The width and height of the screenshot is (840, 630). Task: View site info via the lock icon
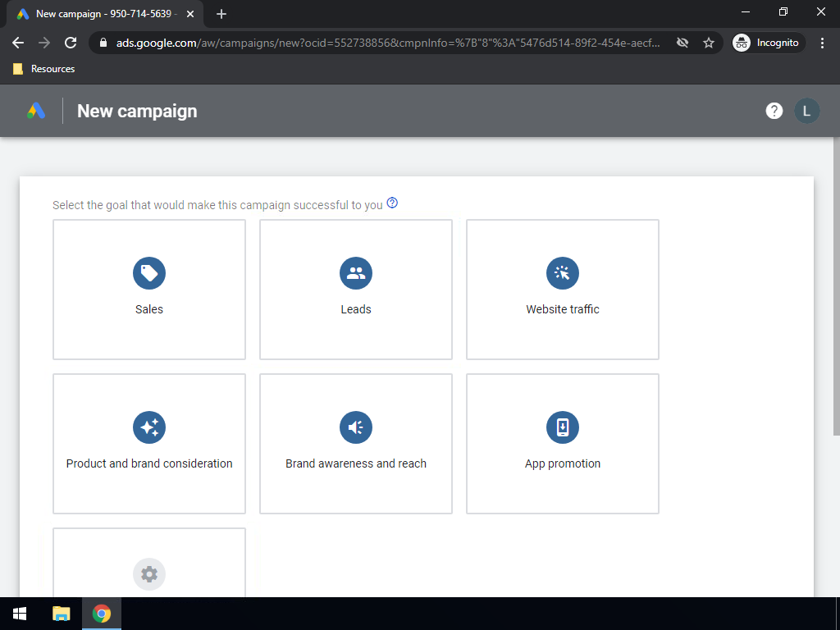[103, 43]
